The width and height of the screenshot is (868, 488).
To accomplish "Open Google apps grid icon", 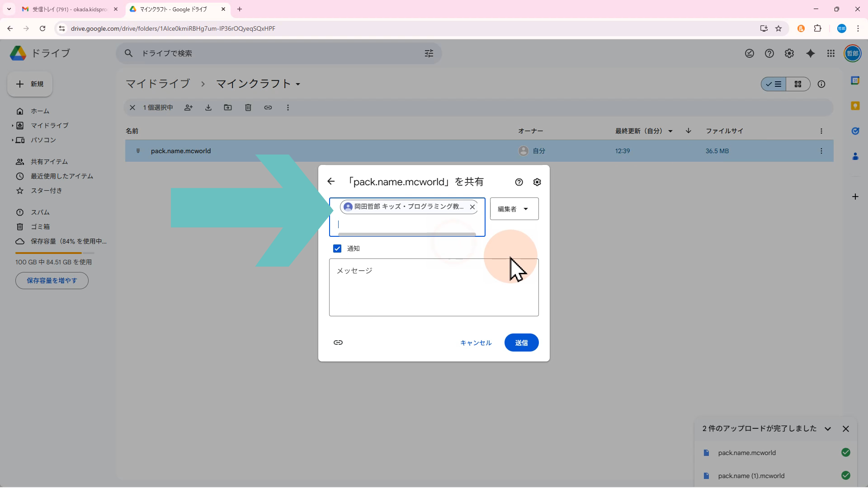I will click(831, 53).
